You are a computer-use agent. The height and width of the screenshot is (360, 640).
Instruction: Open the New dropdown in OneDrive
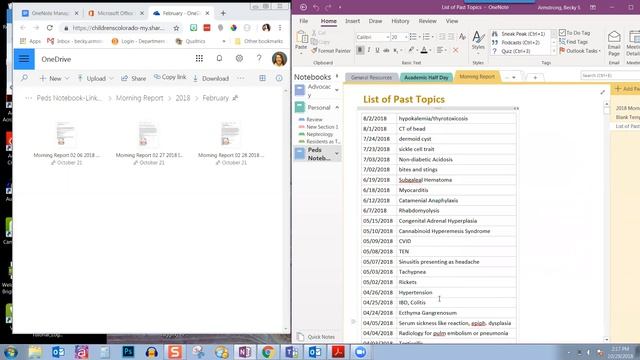point(55,78)
